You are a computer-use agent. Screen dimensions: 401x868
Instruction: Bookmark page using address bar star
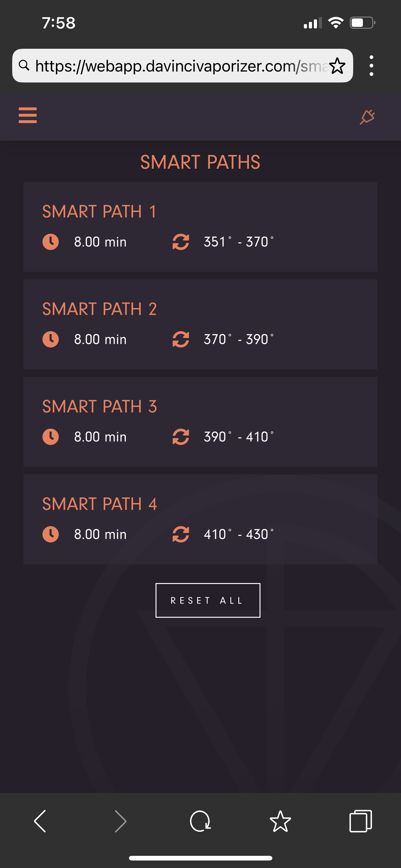pos(337,66)
